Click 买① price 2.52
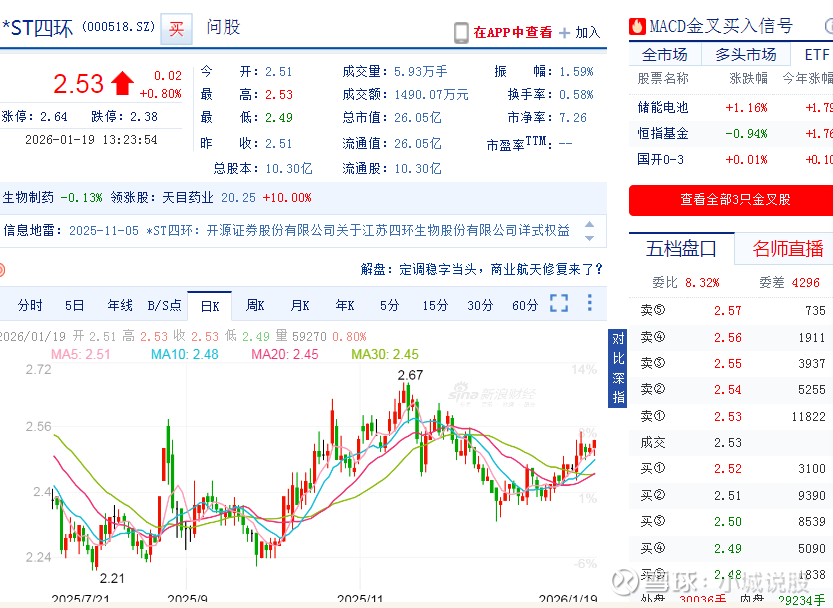The height and width of the screenshot is (608, 833). (727, 469)
